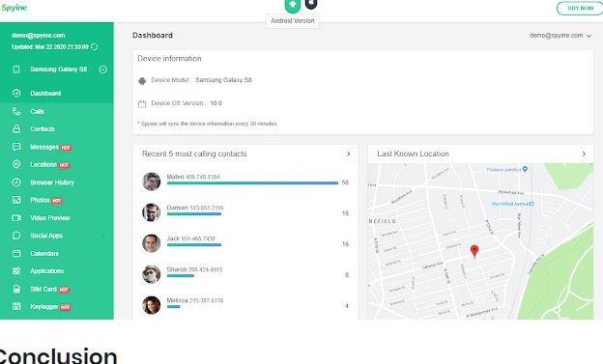603x364 pixels.
Task: Click the Messages chat icon
Action: click(x=16, y=147)
